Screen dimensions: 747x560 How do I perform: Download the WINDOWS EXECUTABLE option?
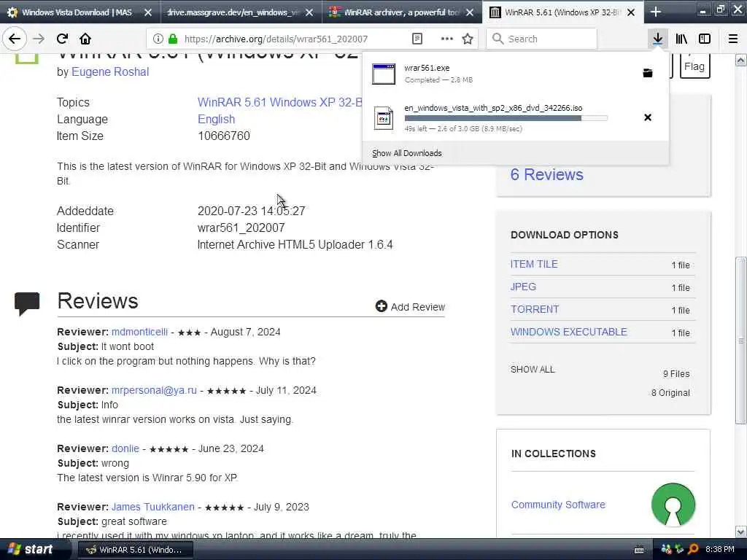(x=569, y=332)
